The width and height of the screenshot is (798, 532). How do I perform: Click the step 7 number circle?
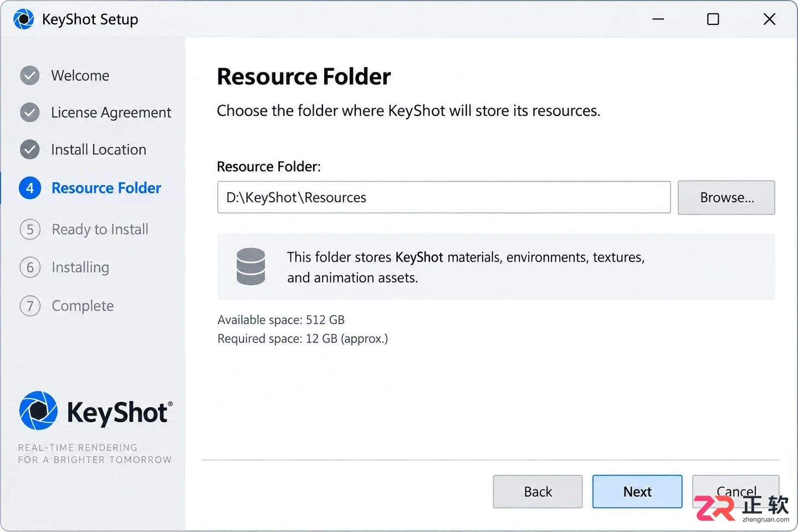[x=30, y=306]
